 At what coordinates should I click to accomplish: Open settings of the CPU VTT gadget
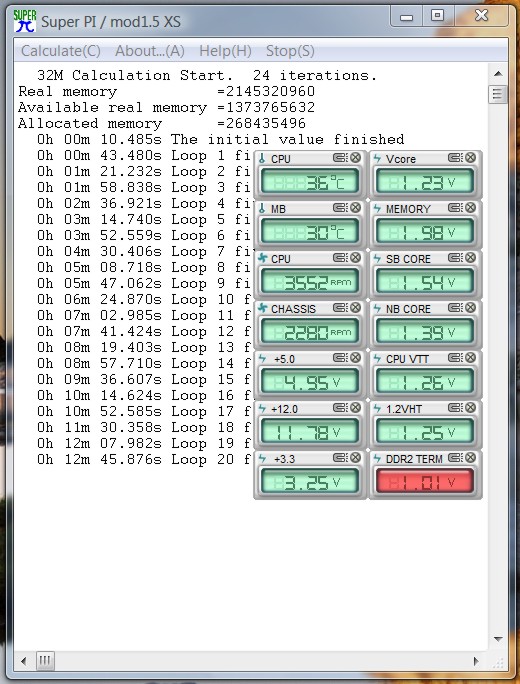pos(455,358)
